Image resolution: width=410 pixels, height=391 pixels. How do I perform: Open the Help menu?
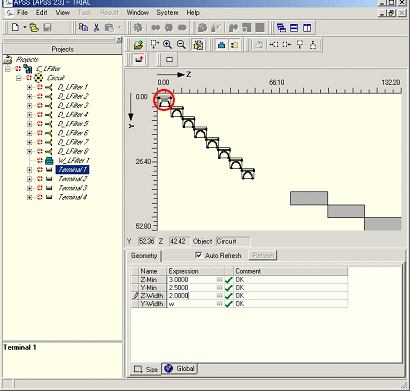pos(193,13)
